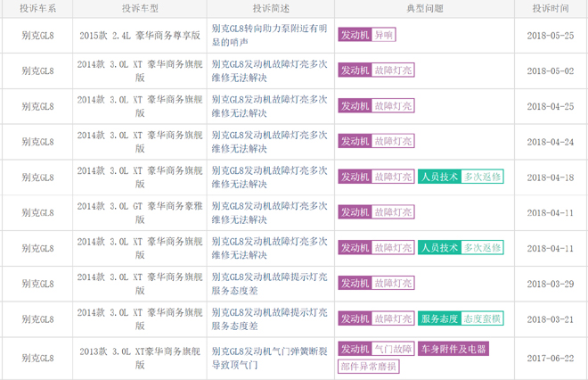Click 2014款 3.0L XT model in 2018-05-02 row
The width and height of the screenshot is (588, 380).
(x=140, y=71)
